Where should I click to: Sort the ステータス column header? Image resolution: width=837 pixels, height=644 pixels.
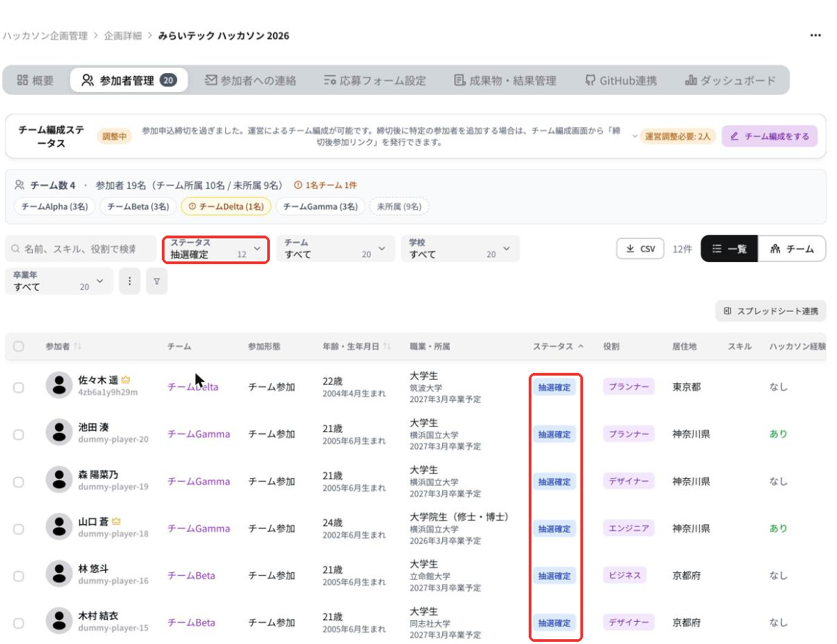click(558, 346)
